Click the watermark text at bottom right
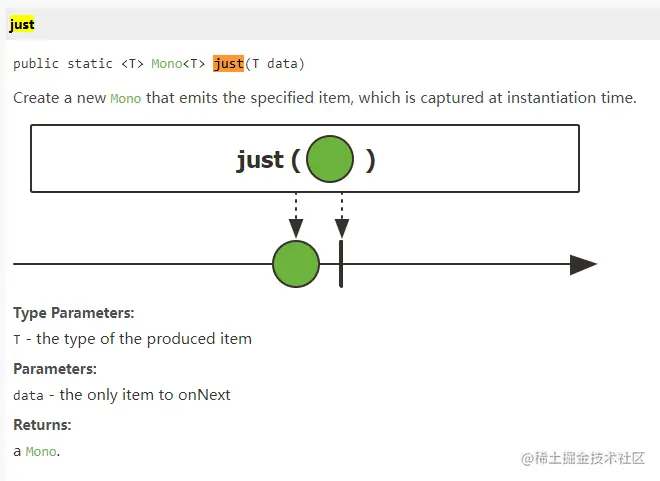Image resolution: width=660 pixels, height=481 pixels. 583,458
